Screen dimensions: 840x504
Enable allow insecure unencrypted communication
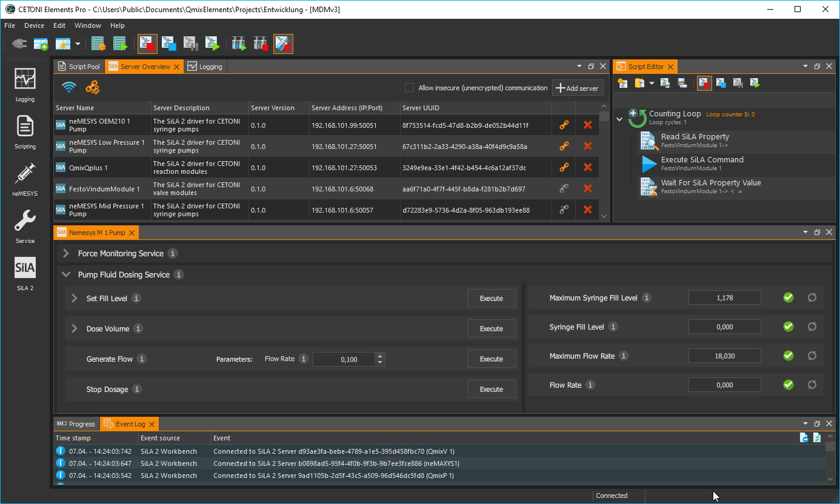[x=409, y=87]
